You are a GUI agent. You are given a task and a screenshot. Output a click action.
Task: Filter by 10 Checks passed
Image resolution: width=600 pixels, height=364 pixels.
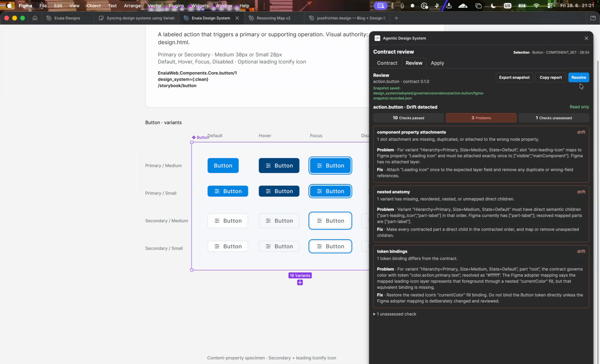point(408,118)
